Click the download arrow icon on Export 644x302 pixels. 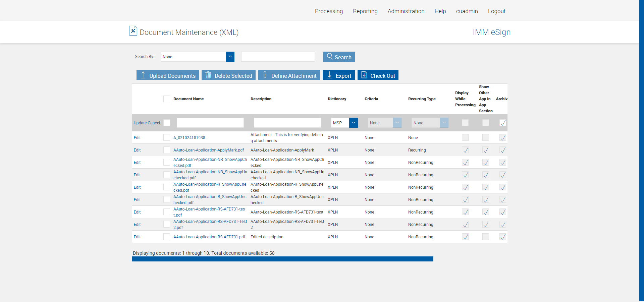329,75
